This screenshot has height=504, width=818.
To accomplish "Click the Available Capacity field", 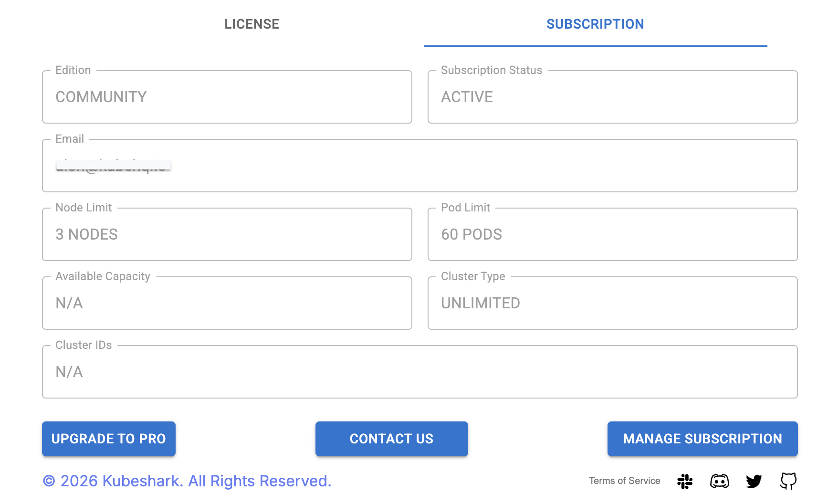I will tap(227, 303).
